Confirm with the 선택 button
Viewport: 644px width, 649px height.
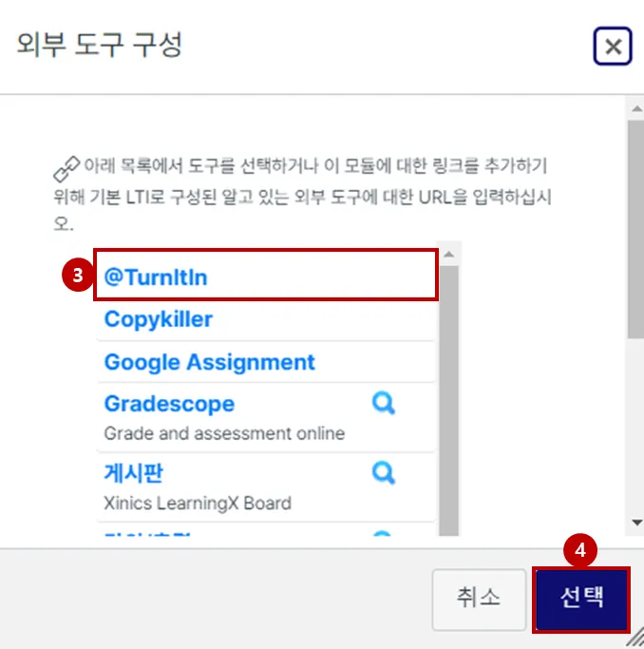tap(581, 599)
